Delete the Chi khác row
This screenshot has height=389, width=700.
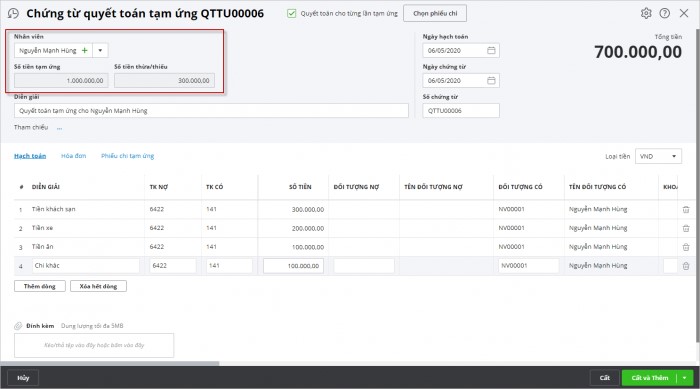[686, 266]
